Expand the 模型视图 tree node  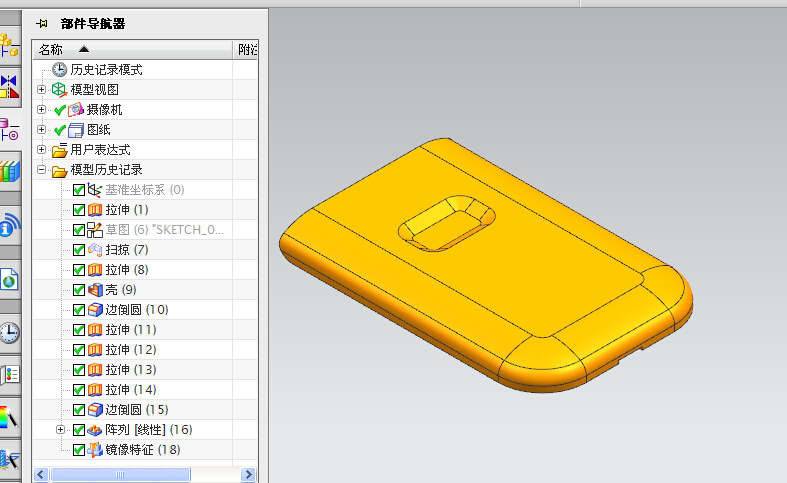pyautogui.click(x=41, y=90)
